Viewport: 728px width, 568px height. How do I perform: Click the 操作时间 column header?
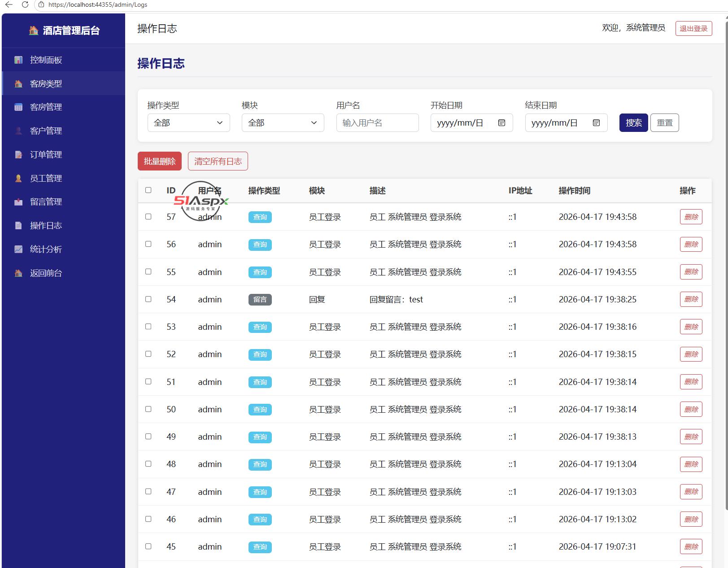pyautogui.click(x=574, y=191)
